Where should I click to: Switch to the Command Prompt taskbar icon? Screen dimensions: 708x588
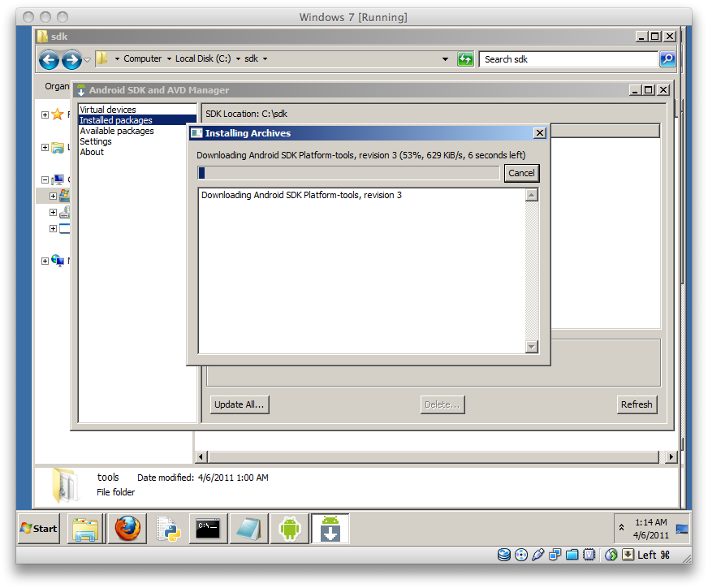pyautogui.click(x=208, y=529)
